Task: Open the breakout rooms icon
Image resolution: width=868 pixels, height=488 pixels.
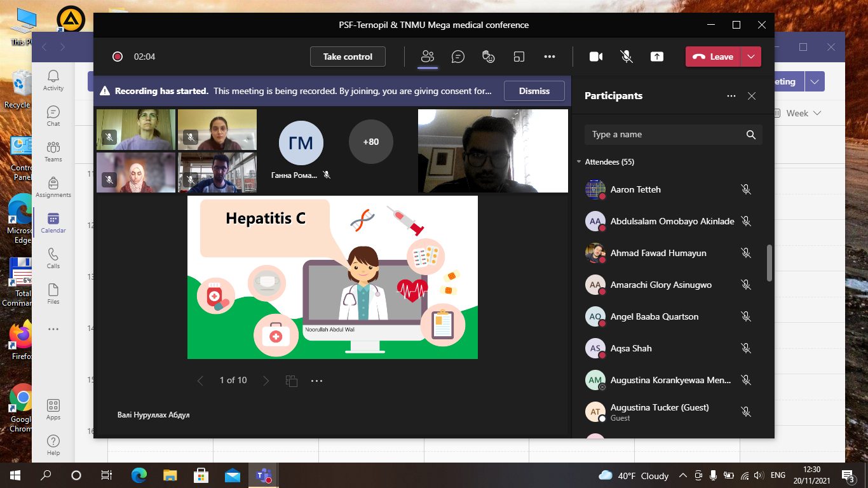Action: tap(519, 57)
